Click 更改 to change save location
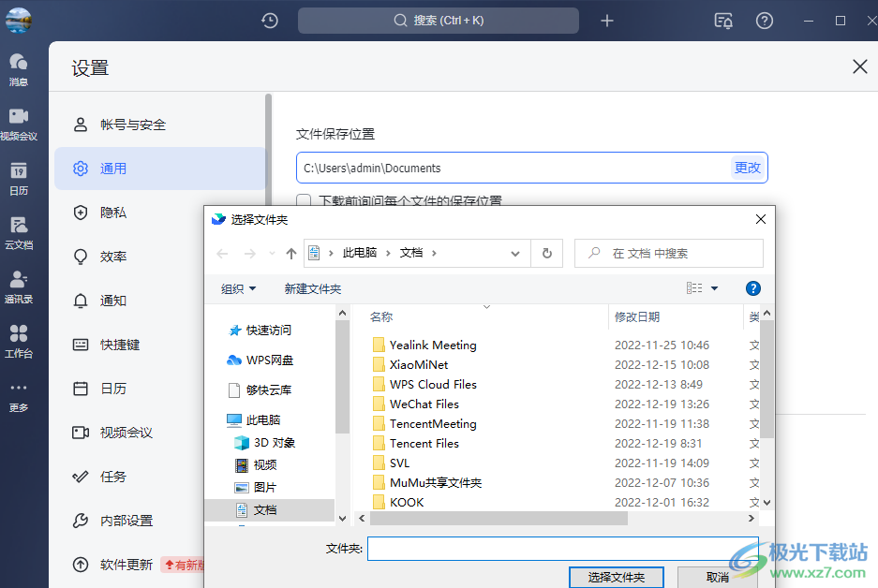The image size is (878, 588). pos(748,168)
